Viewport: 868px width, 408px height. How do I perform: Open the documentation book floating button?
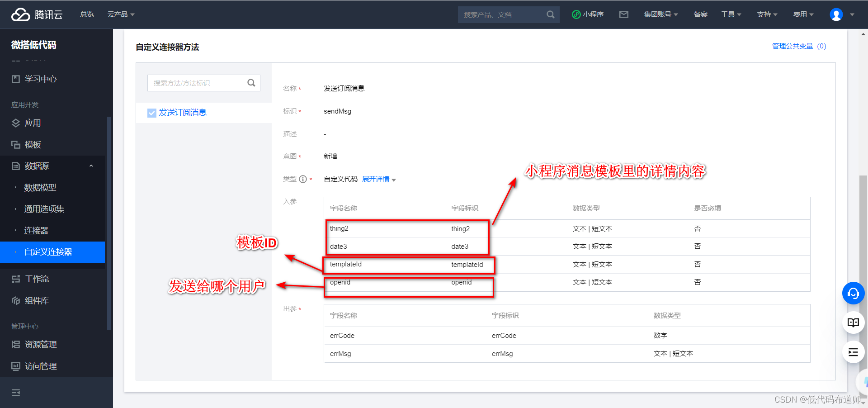[853, 323]
